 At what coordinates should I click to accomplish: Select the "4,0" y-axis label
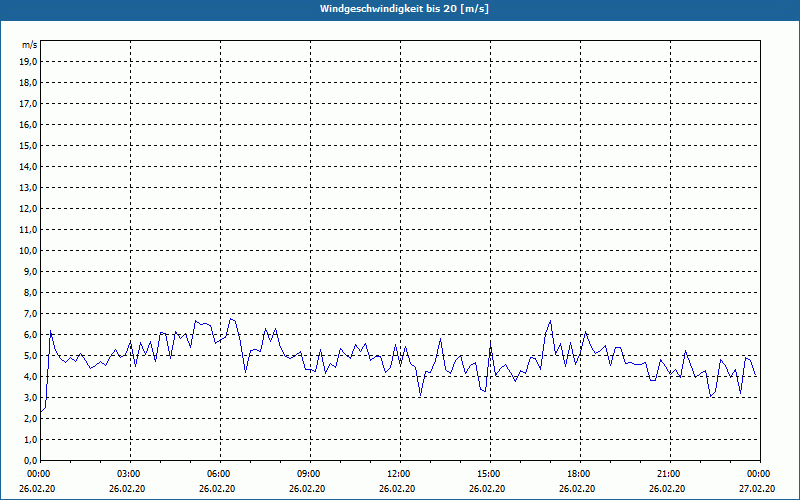tap(30, 377)
